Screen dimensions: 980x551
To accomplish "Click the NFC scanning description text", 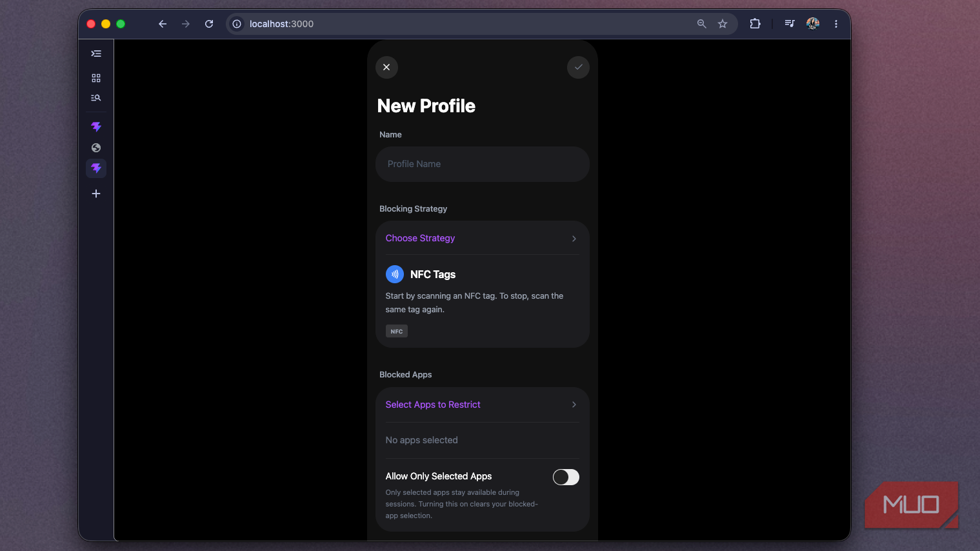I will coord(474,303).
